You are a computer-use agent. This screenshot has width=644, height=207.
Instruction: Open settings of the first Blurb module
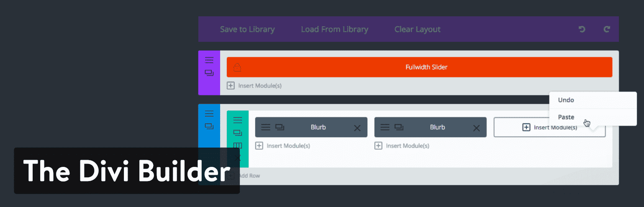pyautogui.click(x=266, y=127)
